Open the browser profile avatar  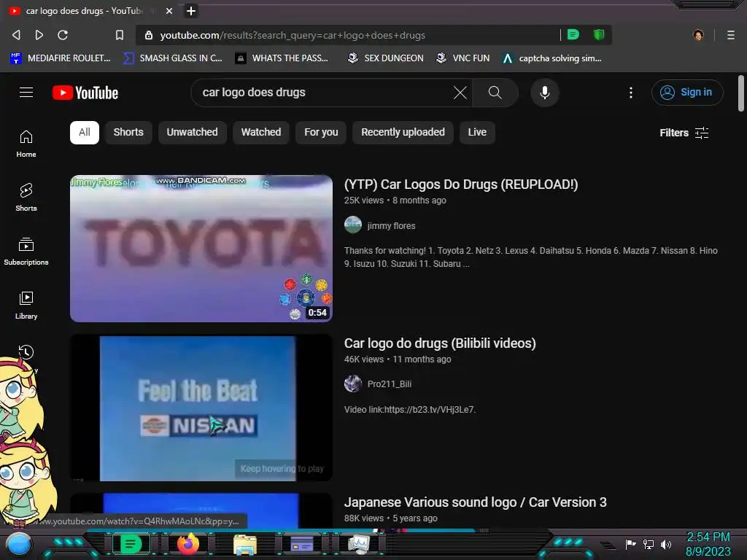pyautogui.click(x=698, y=35)
